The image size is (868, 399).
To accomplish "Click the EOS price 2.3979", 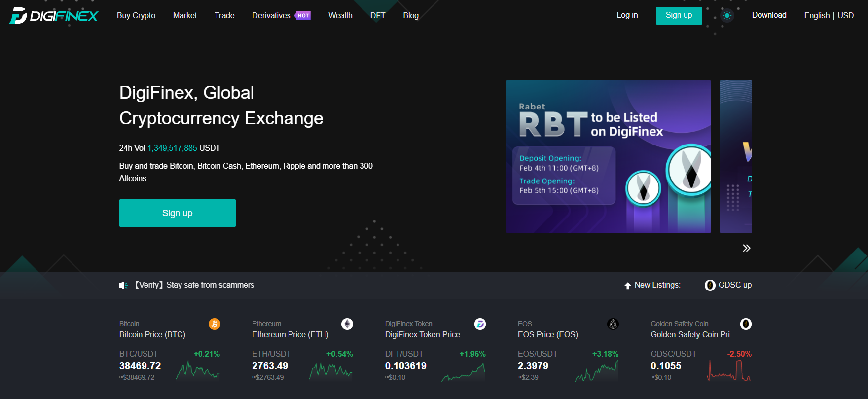I will 533,366.
